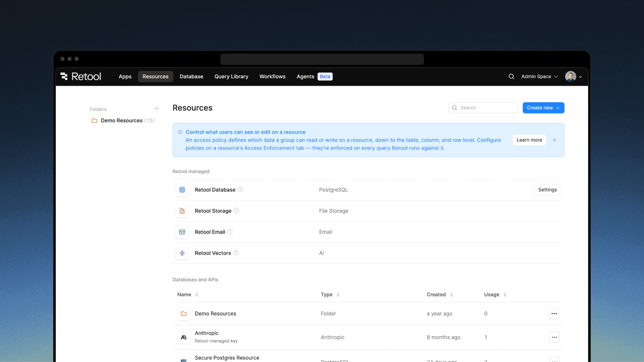This screenshot has width=644, height=362.
Task: Click the 'PostgreSQL' type text
Action: 334,190
